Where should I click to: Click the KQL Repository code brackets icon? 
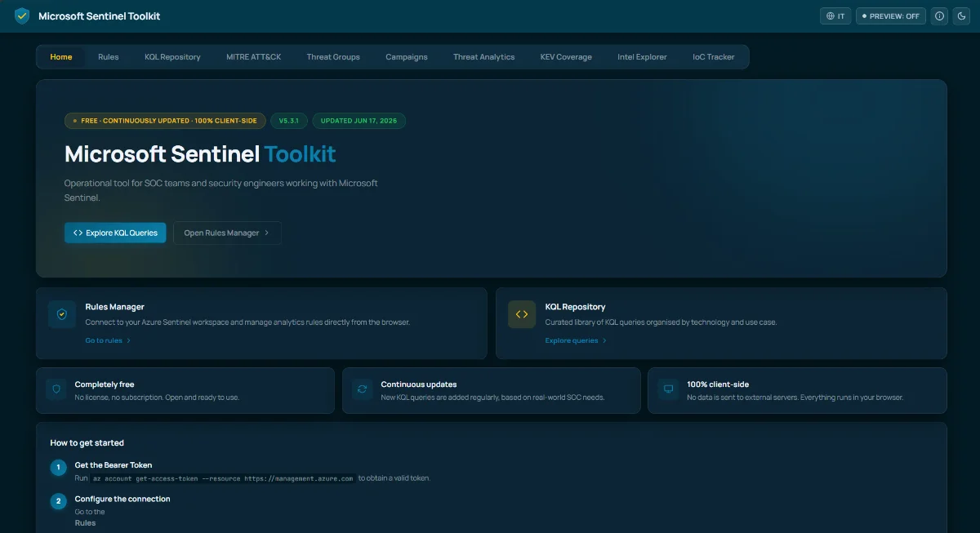pyautogui.click(x=522, y=314)
